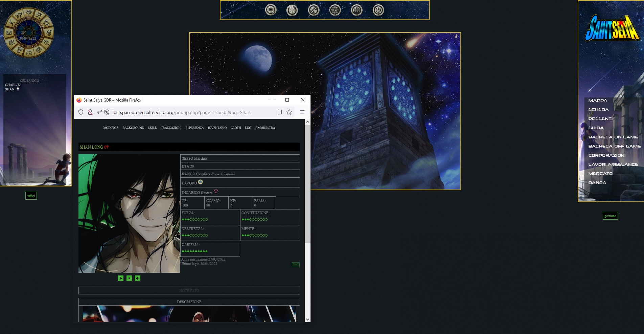Click the city buildings icon
The image size is (644, 334).
click(356, 10)
